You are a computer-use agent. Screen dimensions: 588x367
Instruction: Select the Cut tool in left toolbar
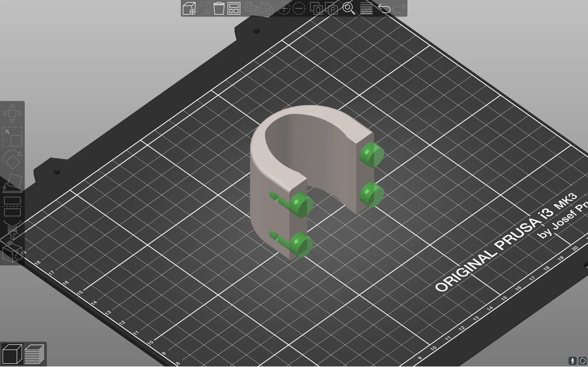click(x=12, y=206)
